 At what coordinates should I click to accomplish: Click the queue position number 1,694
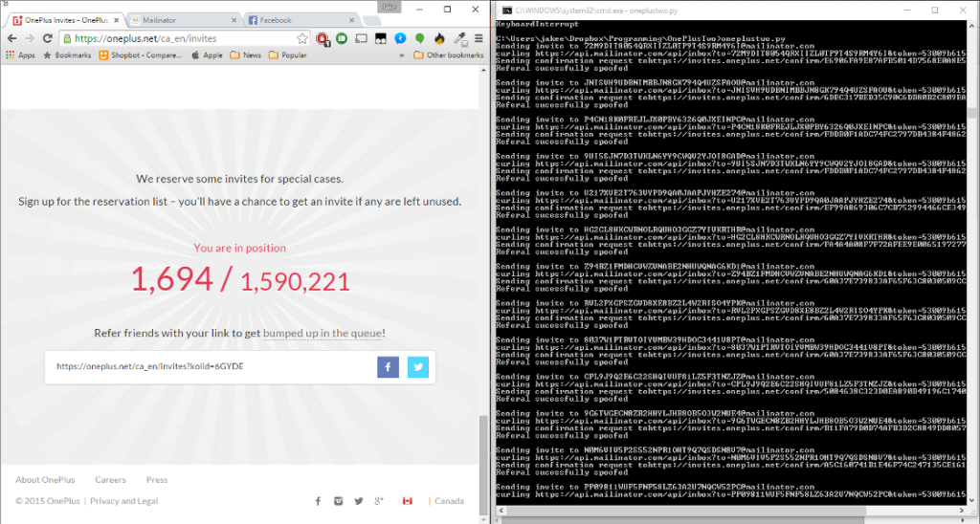172,278
